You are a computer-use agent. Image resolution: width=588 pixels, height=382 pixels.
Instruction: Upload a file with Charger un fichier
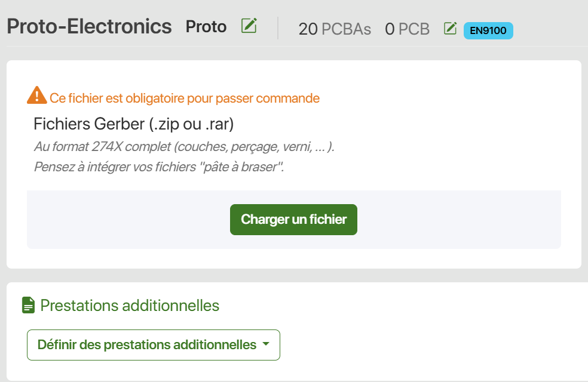(x=293, y=220)
